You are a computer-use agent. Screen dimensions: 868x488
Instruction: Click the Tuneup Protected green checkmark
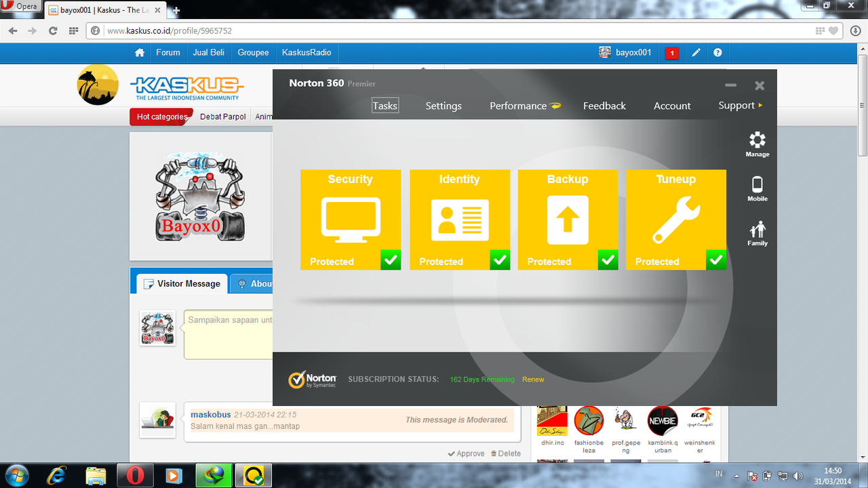(x=716, y=260)
